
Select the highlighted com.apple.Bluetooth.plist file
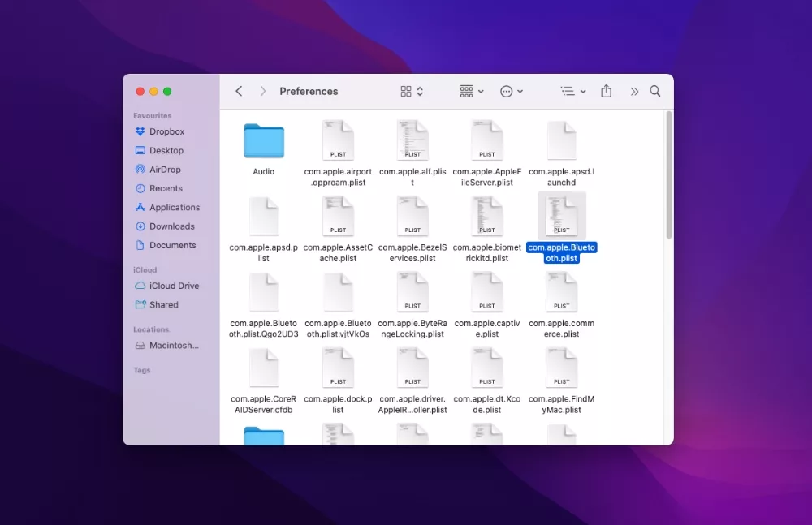pyautogui.click(x=562, y=217)
